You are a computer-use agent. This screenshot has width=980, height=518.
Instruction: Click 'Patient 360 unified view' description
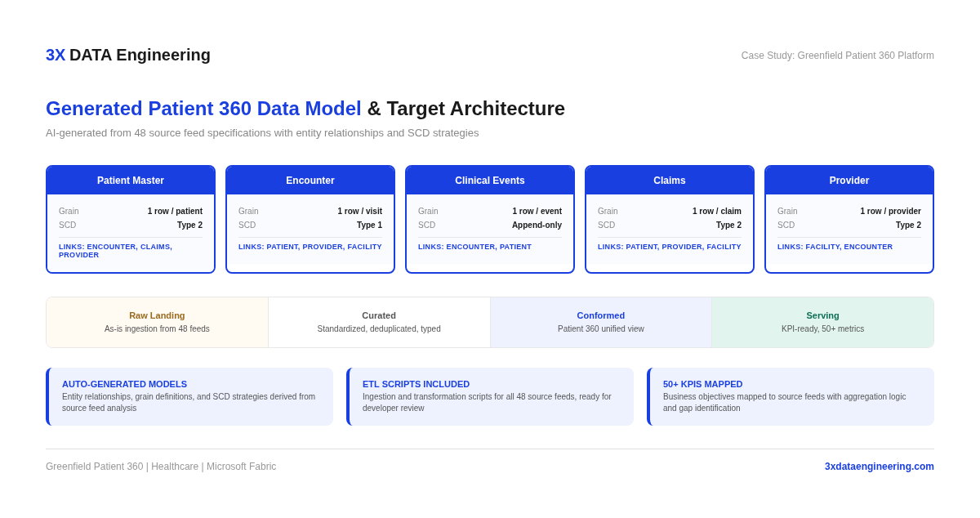click(601, 329)
